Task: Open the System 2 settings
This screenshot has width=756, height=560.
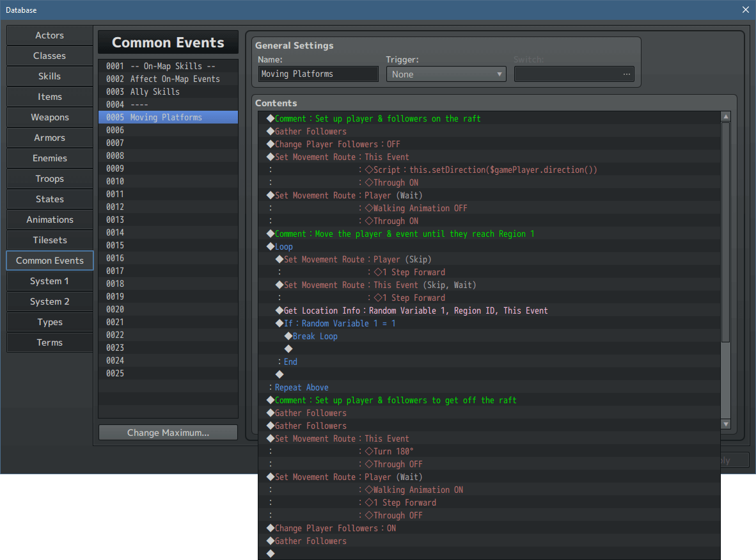Action: [x=49, y=301]
